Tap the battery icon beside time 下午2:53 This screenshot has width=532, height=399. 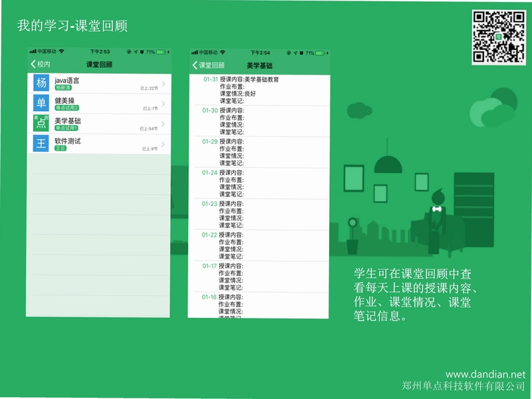tap(161, 52)
